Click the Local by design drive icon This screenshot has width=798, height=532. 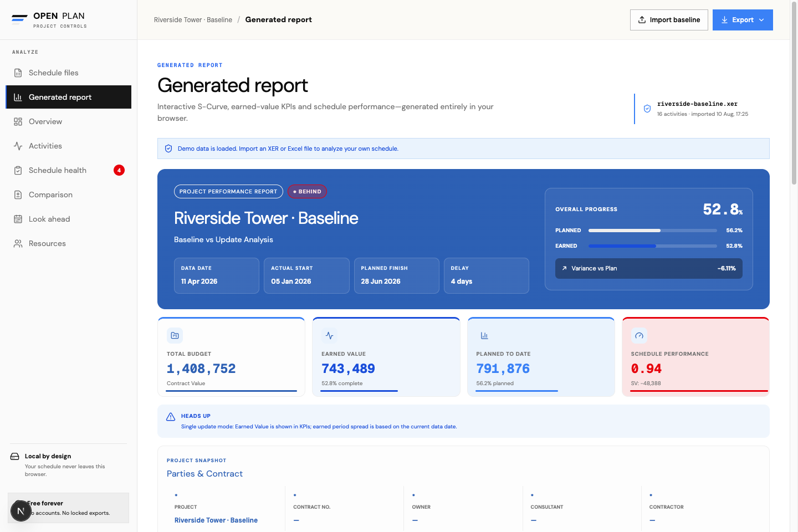click(x=15, y=457)
